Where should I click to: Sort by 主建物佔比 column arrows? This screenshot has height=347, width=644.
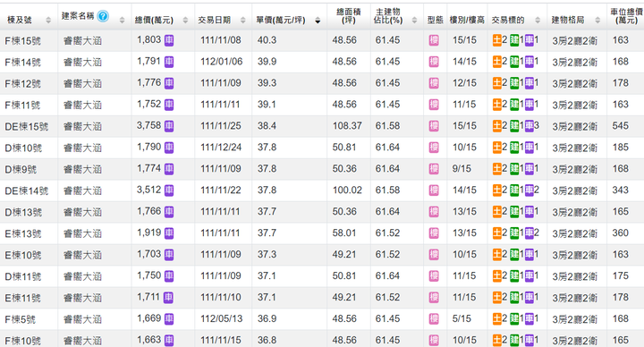(x=414, y=20)
